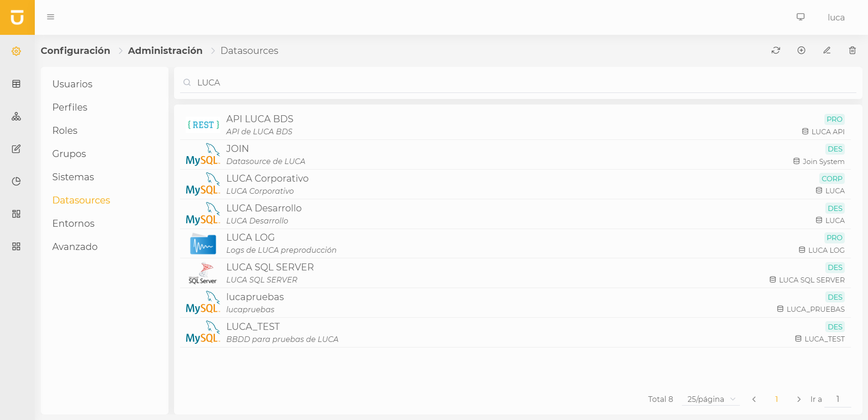Open the table/grid icon in sidebar
The width and height of the screenshot is (868, 420).
point(17,84)
